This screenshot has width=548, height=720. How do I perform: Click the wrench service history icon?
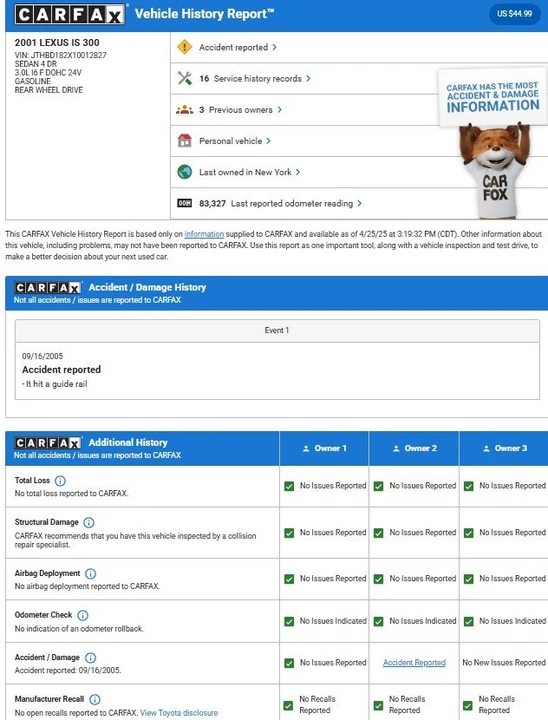coord(185,78)
